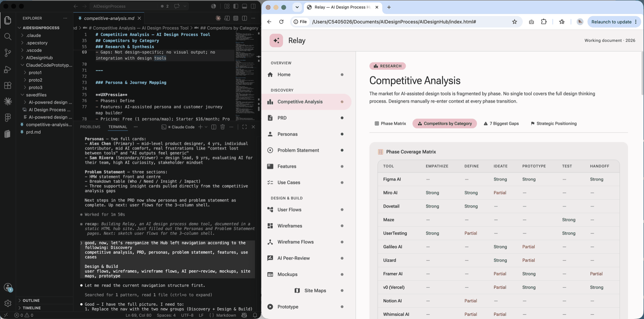
Task: Click the Copilot status icon in VS Code status bar
Action: pos(244,315)
